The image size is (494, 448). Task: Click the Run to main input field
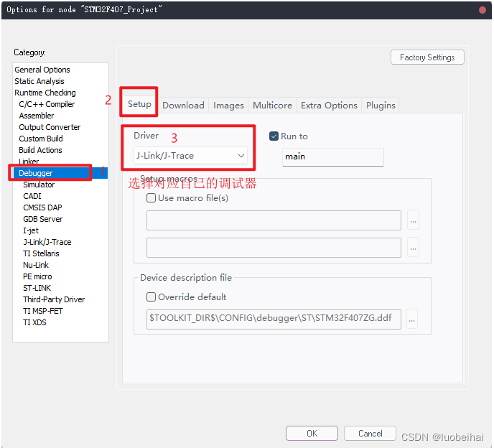332,157
